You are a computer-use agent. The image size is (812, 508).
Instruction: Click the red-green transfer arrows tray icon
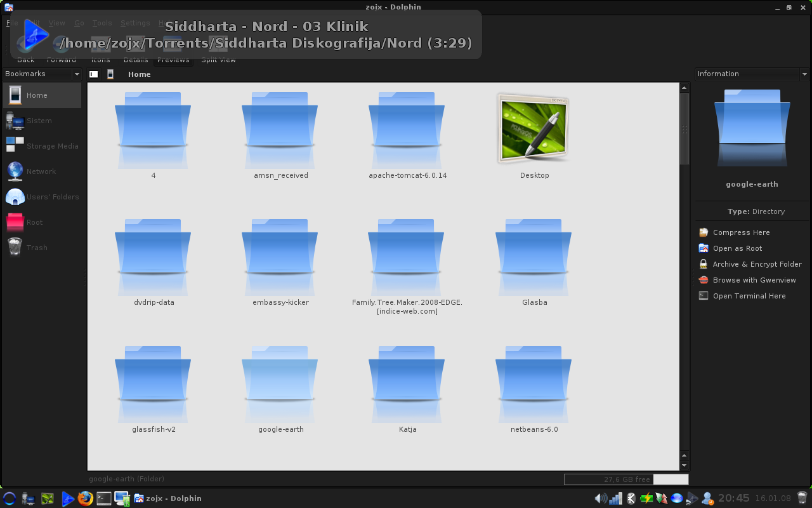pos(662,498)
